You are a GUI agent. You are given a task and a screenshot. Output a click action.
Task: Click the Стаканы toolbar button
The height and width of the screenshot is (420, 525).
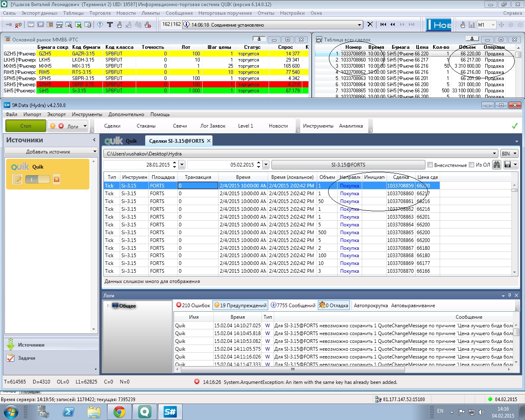[x=146, y=126]
